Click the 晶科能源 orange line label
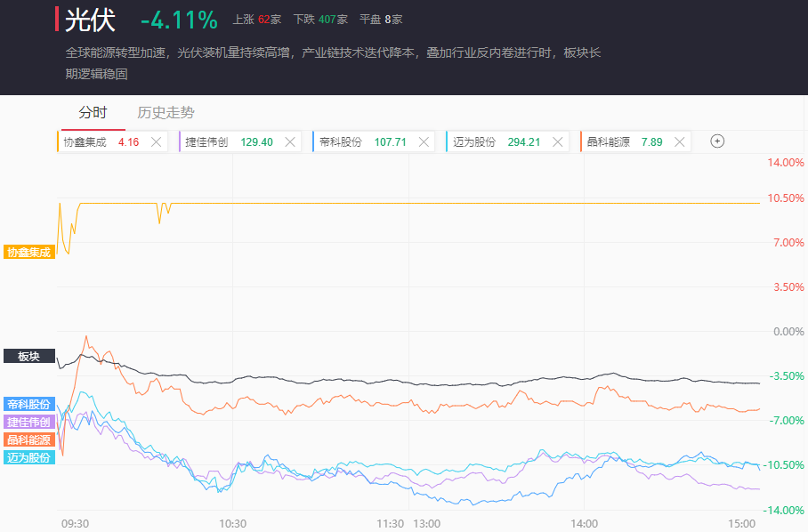 (28, 439)
